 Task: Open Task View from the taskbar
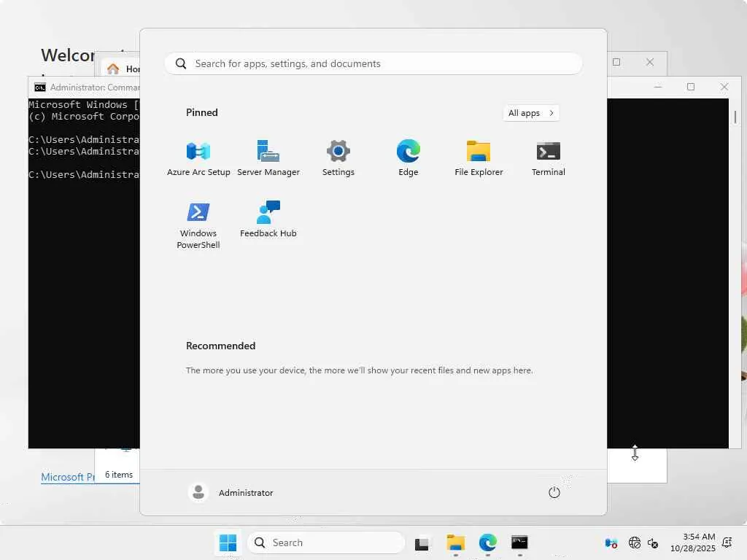click(422, 543)
